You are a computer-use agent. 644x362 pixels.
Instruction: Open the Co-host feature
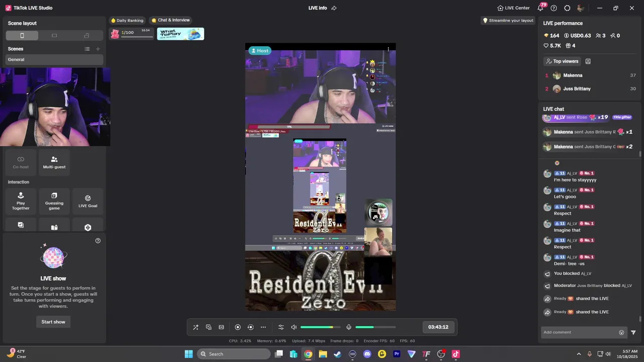[x=21, y=162]
